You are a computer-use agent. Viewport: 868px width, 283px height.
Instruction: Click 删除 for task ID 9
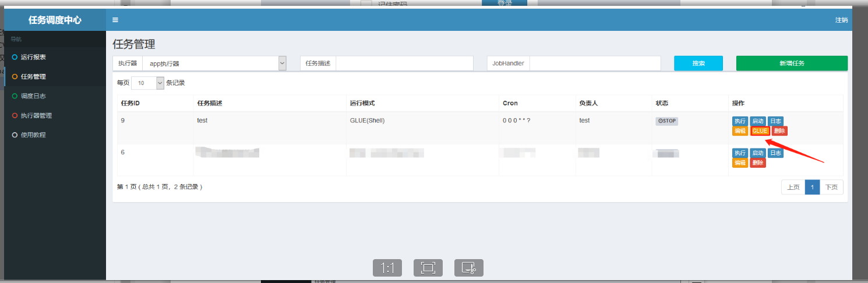click(x=779, y=131)
